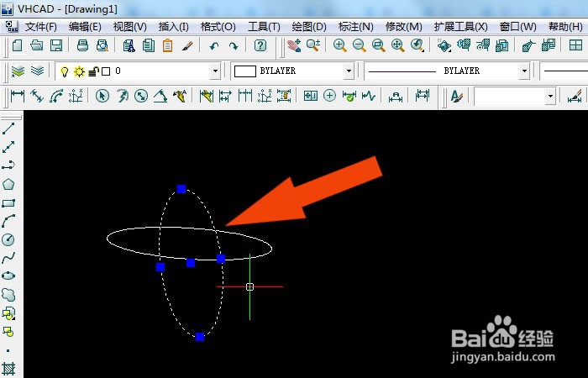
Task: Select the Angular dimension tool
Action: click(160, 97)
